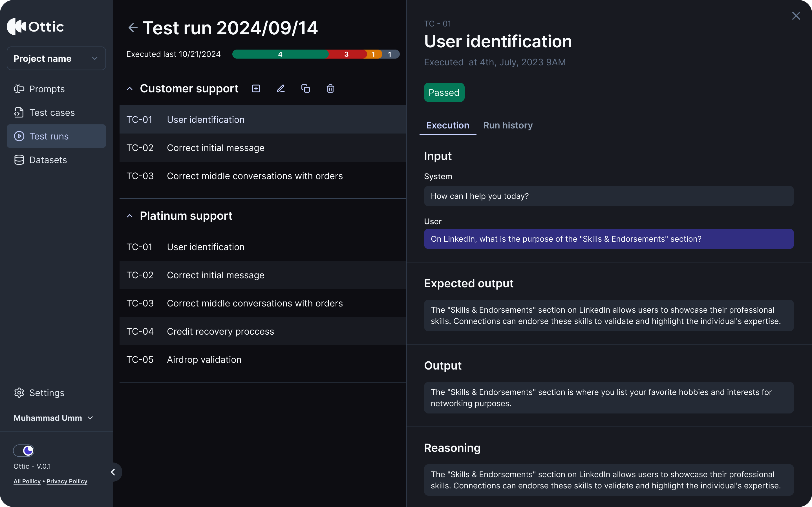Viewport: 812px width, 507px height.
Task: Open the Privacy Policy link
Action: [67, 481]
